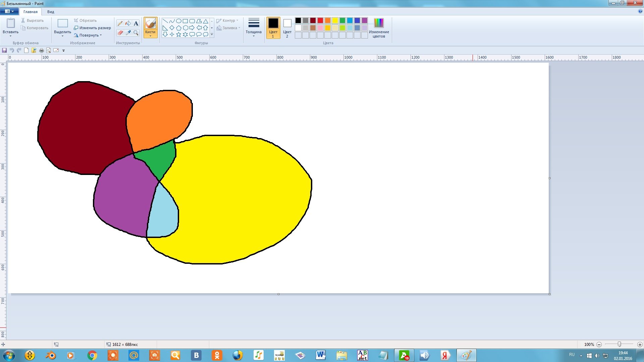Open the Повернуть rotate dropdown
The width and height of the screenshot is (644, 362).
pyautogui.click(x=89, y=35)
